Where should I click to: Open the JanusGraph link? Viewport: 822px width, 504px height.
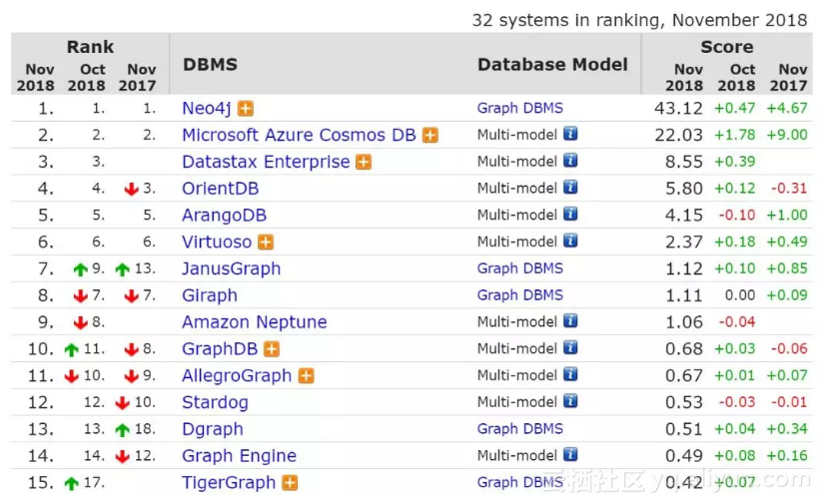[231, 268]
